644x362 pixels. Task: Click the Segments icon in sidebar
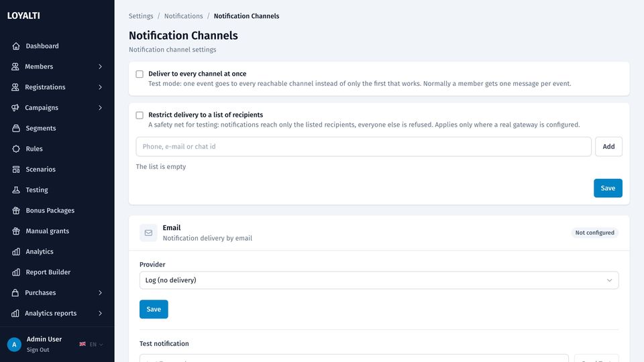tap(16, 128)
